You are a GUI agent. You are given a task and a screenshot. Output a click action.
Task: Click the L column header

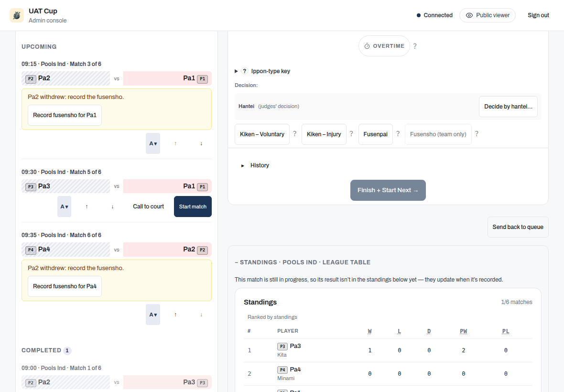[x=399, y=331]
